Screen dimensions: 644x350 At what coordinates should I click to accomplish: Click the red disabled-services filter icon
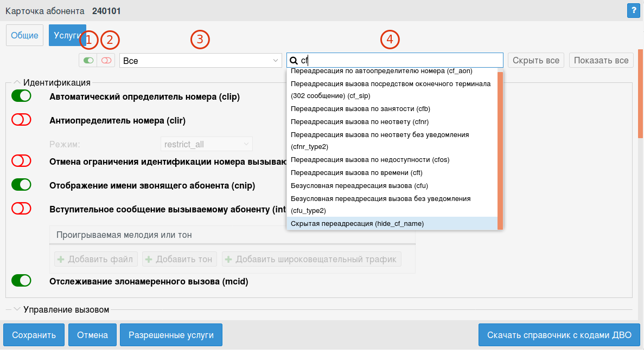point(106,61)
